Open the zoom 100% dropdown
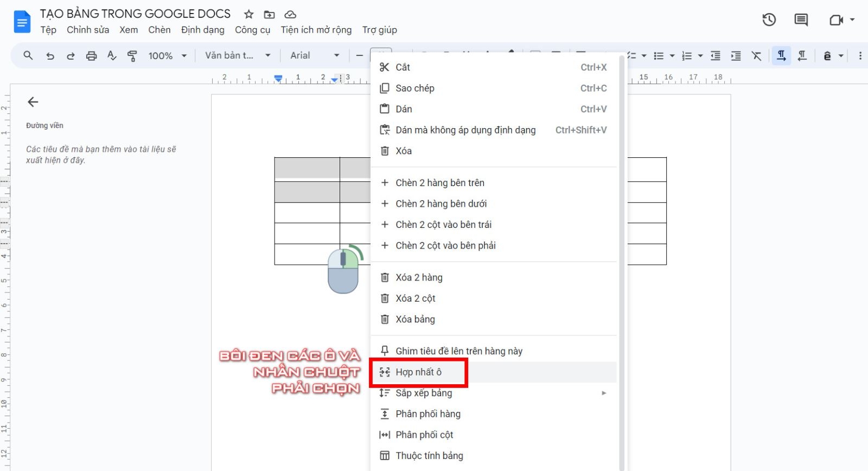The height and width of the screenshot is (471, 868). click(167, 55)
